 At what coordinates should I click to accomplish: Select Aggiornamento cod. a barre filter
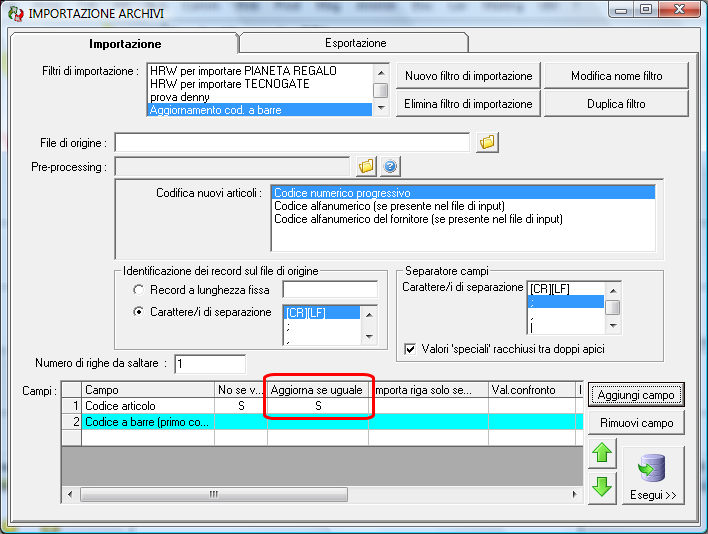pos(260,110)
